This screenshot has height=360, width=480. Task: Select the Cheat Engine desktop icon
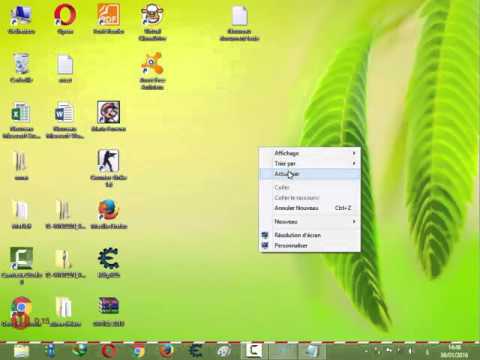(x=109, y=263)
